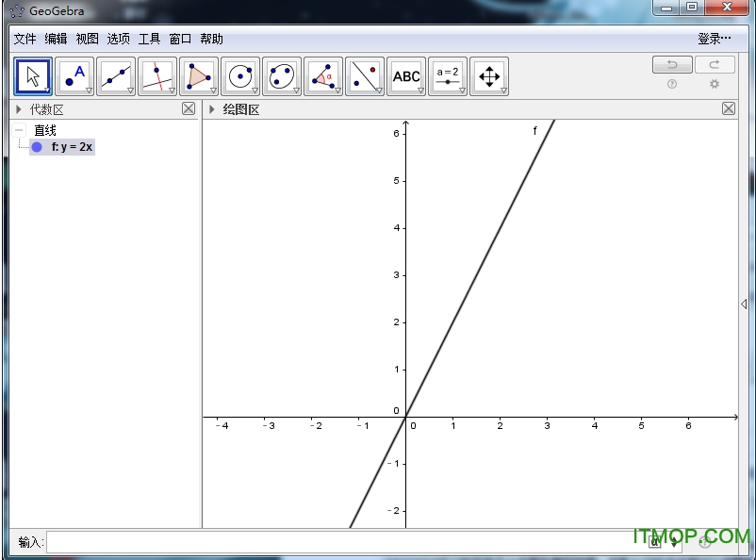Select the Ellipse conic tool
Image resolution: width=756 pixels, height=560 pixels.
coord(282,76)
